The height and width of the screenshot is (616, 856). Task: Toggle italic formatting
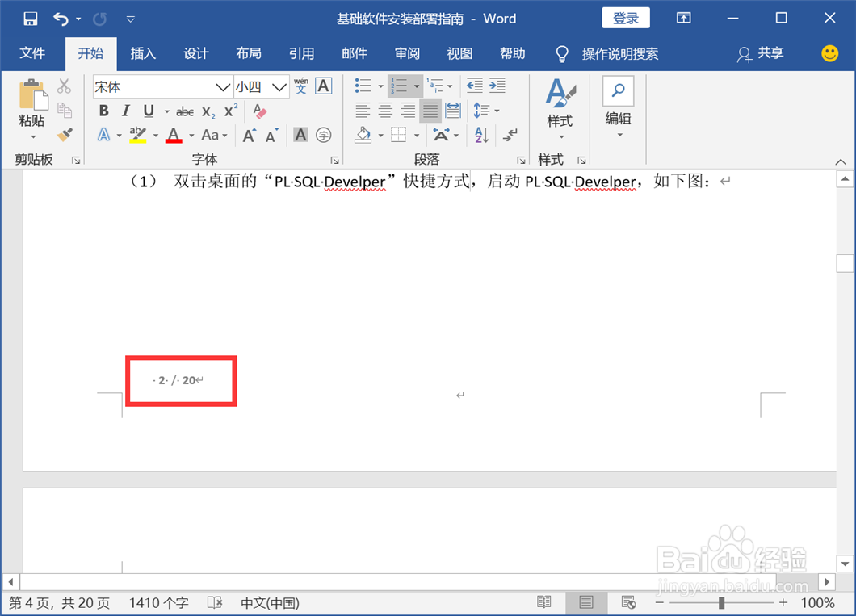coord(126,111)
